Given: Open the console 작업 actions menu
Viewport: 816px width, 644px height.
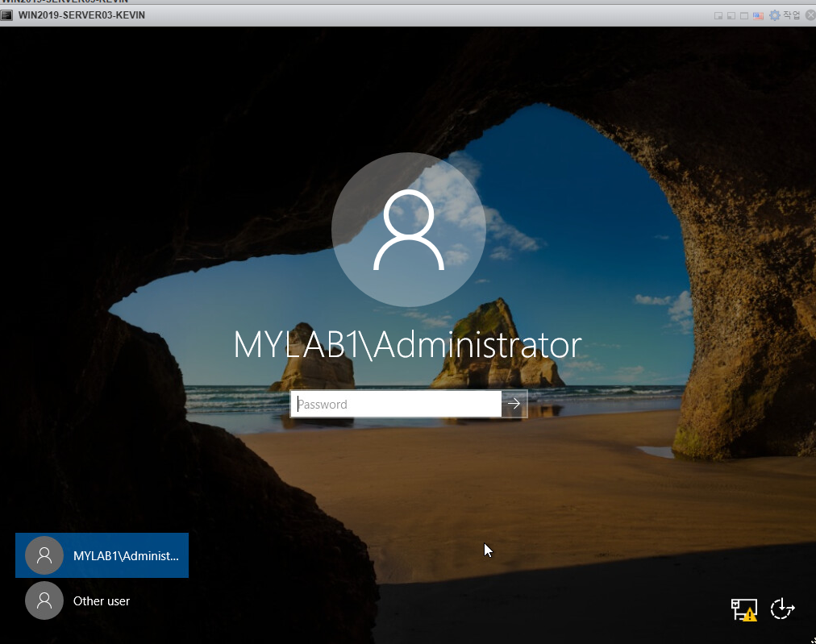Looking at the screenshot, I should [x=785, y=15].
